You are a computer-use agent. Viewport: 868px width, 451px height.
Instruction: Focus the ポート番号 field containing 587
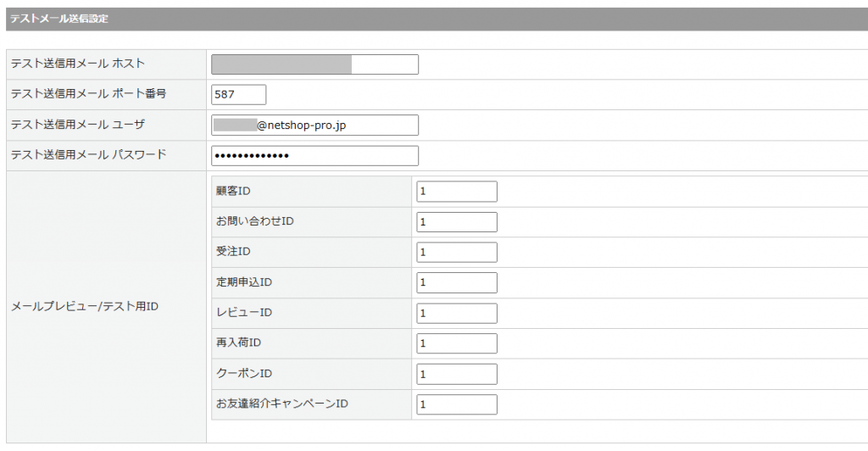coord(238,95)
